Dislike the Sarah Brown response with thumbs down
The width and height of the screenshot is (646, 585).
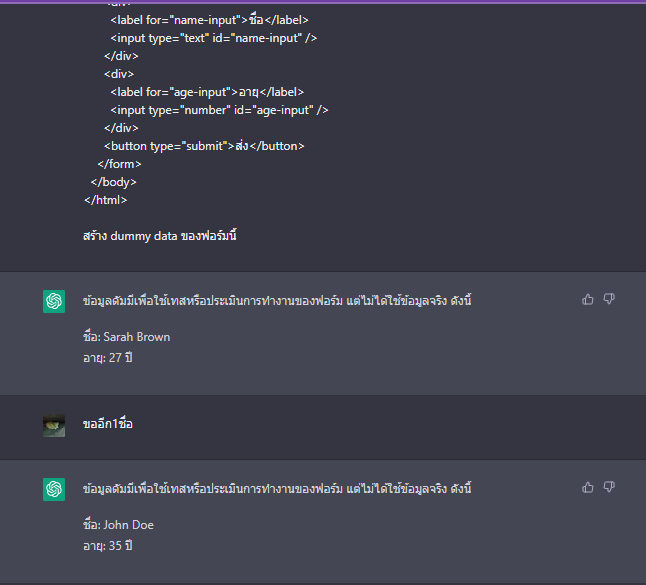[609, 299]
